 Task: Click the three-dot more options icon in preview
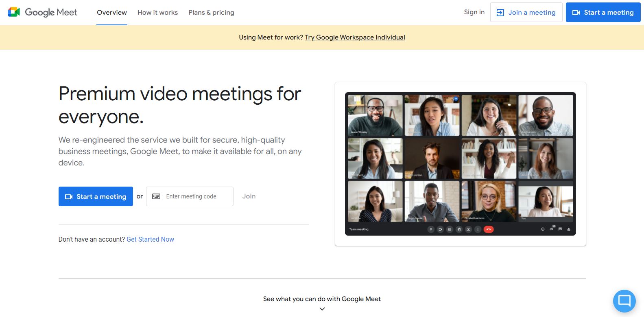pos(478,229)
